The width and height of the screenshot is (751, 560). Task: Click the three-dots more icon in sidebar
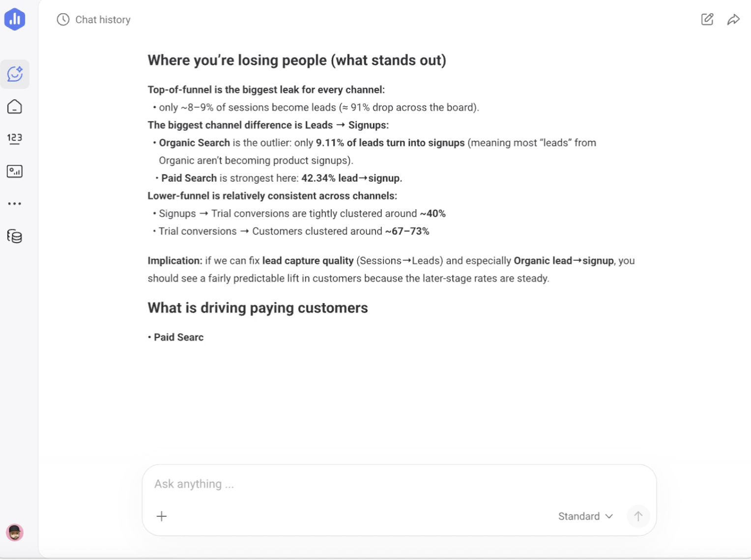[x=15, y=203]
